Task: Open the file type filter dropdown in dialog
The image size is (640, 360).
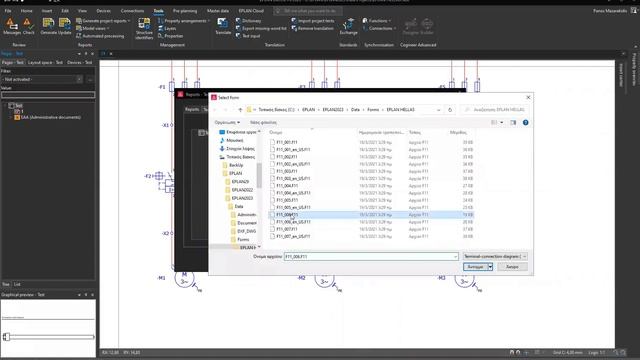Action: point(495,256)
